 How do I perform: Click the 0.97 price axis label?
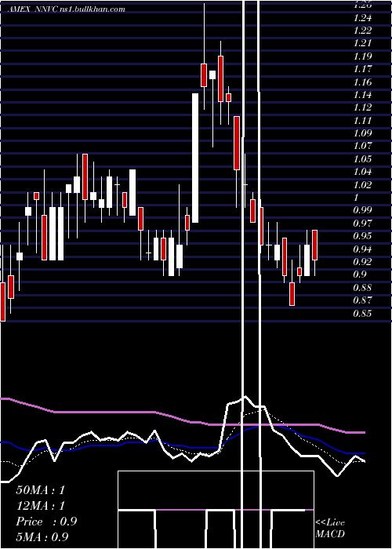coord(362,223)
